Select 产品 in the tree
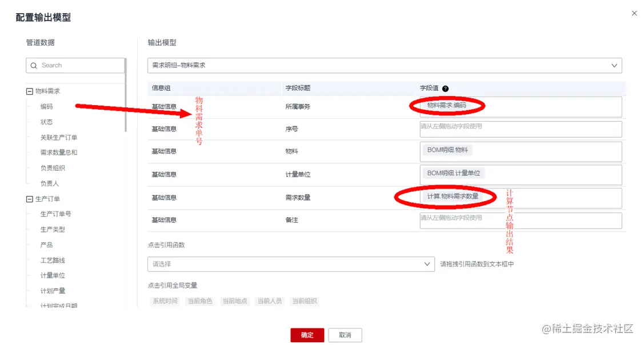Image resolution: width=644 pixels, height=345 pixels. pos(46,245)
